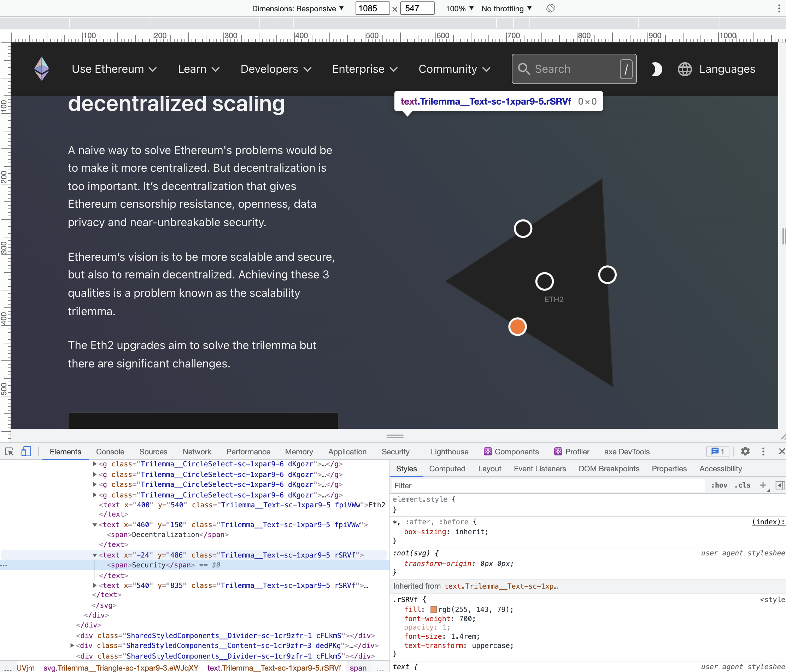786x672 pixels.
Task: Click the search magnifier icon
Action: (524, 69)
